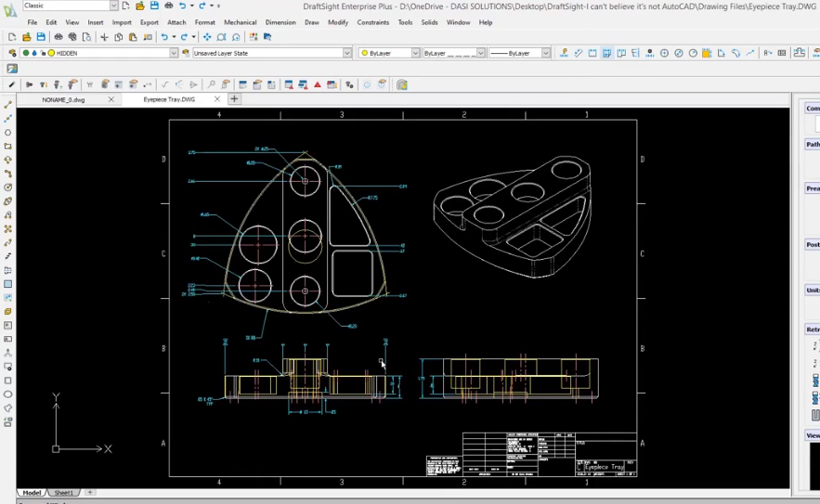
Task: Switch to the NONAME_0.dwg tab
Action: (x=63, y=99)
